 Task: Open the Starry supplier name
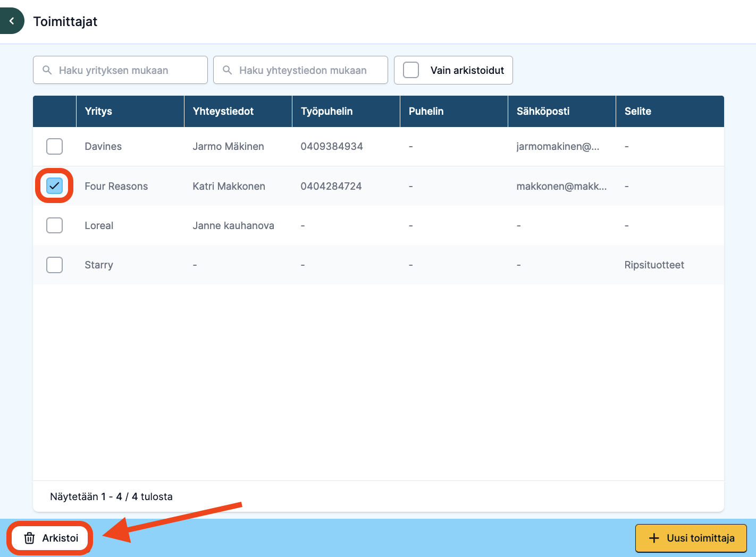pyautogui.click(x=99, y=265)
